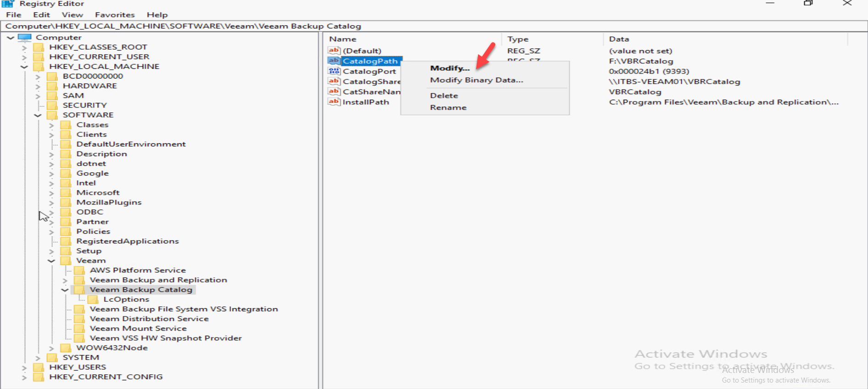Select the SAM key
This screenshot has height=389, width=868.
pos(73,96)
